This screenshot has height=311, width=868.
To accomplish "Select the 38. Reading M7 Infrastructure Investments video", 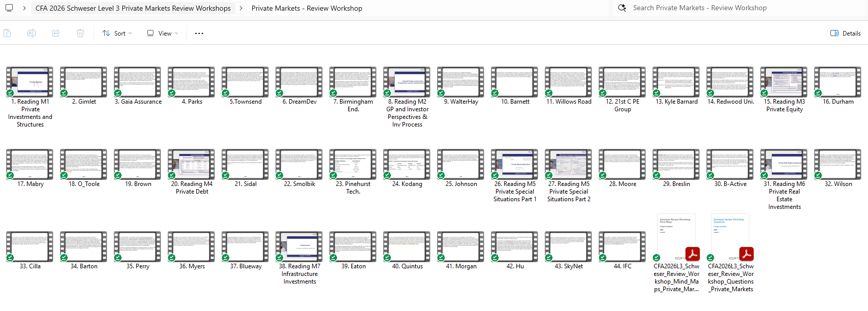I will click(299, 247).
